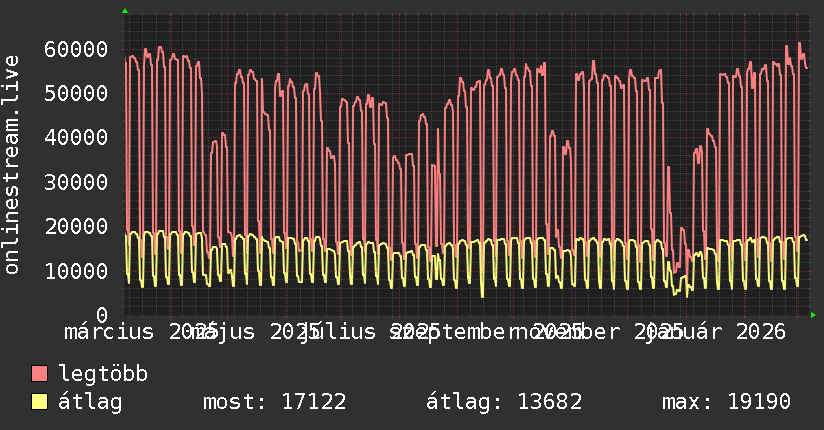Select the legtöbb legend label
The width and height of the screenshot is (824, 430).
[x=103, y=374]
